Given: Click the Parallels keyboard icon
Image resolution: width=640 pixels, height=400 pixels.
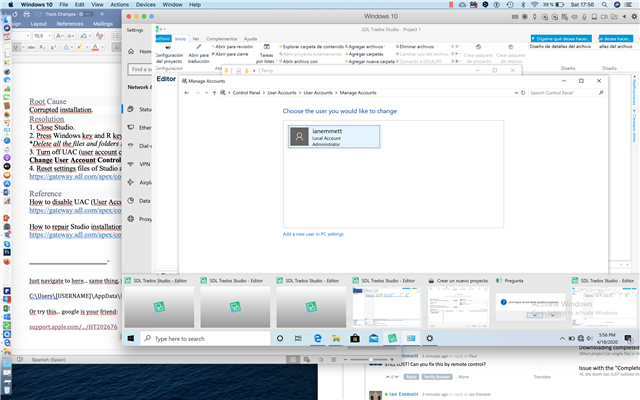Looking at the screenshot, I should point(515,17).
